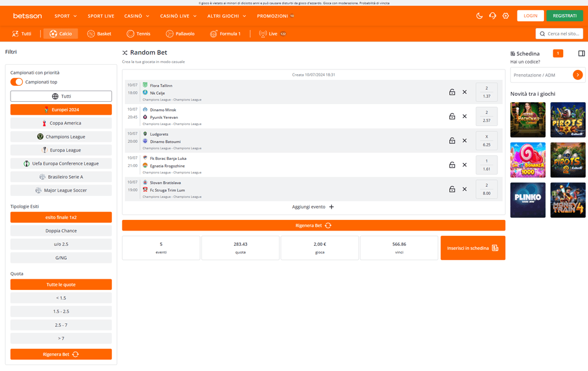Select the 1.5 - 2.5 odds range

61,312
